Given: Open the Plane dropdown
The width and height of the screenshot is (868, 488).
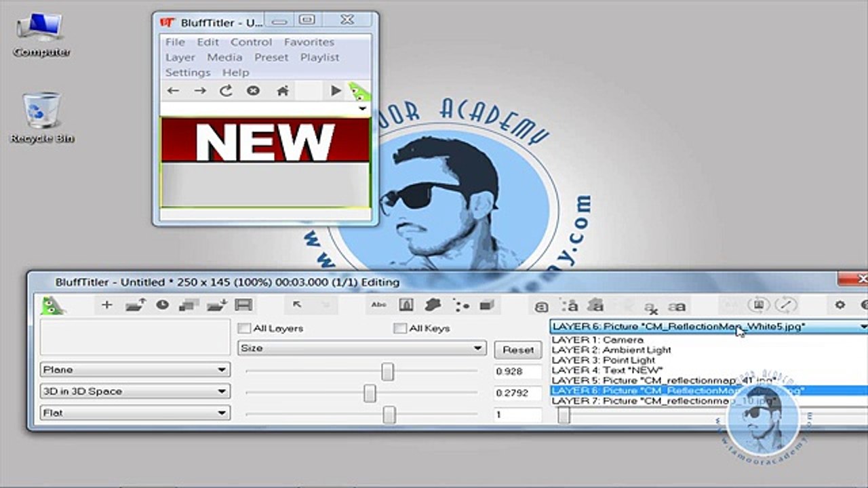Looking at the screenshot, I should coord(135,370).
